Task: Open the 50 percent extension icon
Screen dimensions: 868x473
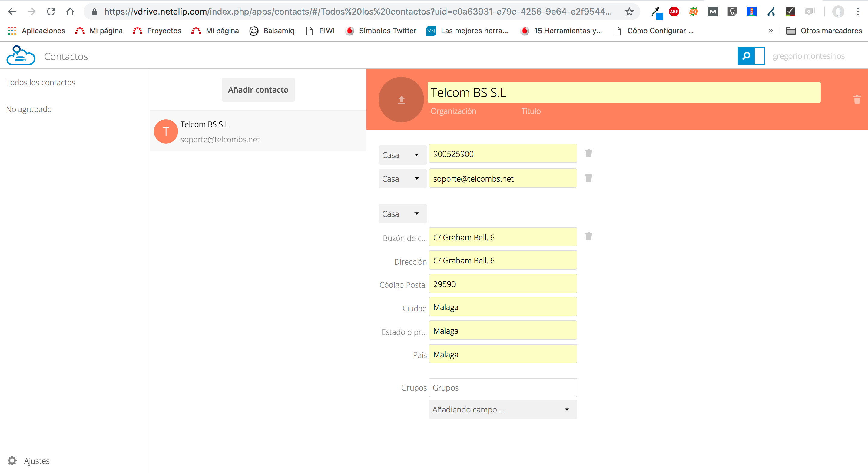Action: click(x=694, y=12)
